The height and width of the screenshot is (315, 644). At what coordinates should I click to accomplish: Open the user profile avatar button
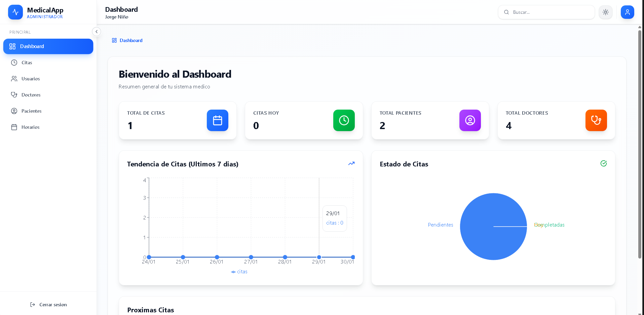(x=628, y=12)
